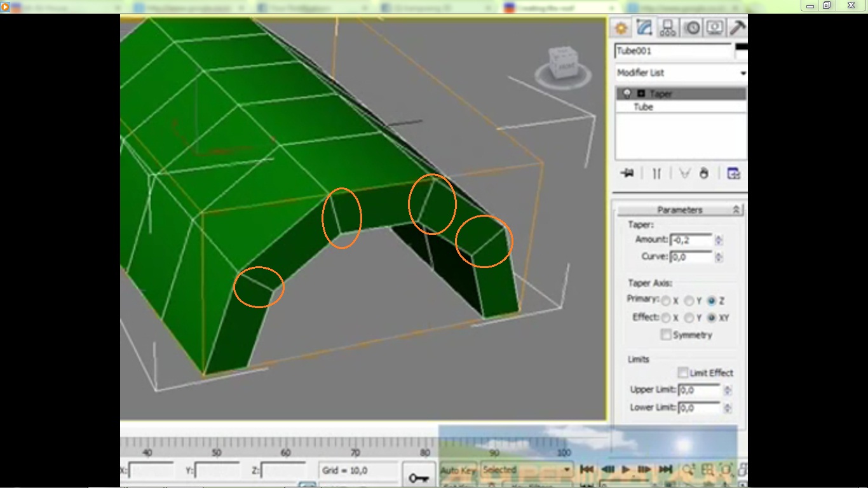Adjust the Lower Limit spinner
Image resolution: width=868 pixels, height=488 pixels.
pos(728,408)
